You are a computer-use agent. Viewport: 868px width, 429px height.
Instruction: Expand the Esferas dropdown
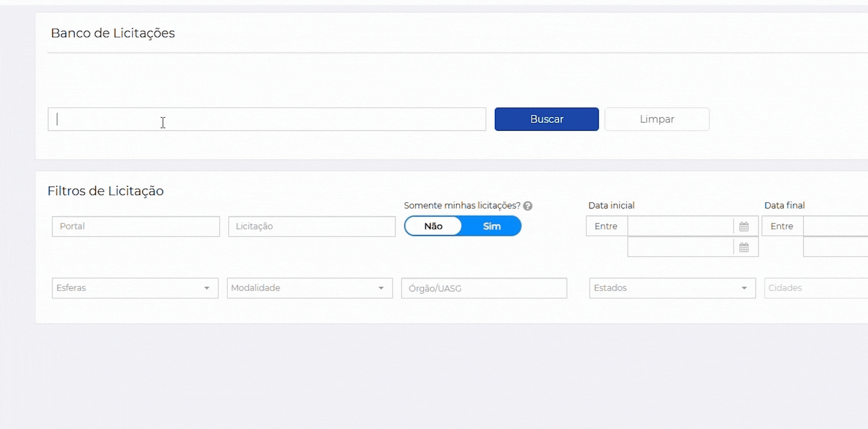click(x=135, y=288)
